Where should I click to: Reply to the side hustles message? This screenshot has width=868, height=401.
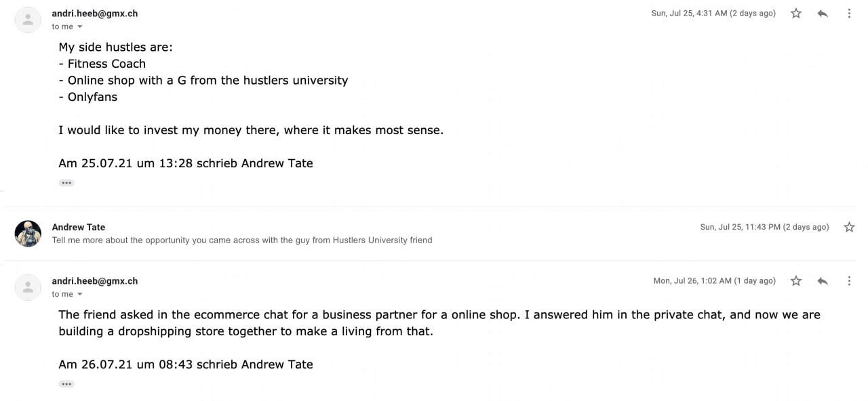[823, 14]
